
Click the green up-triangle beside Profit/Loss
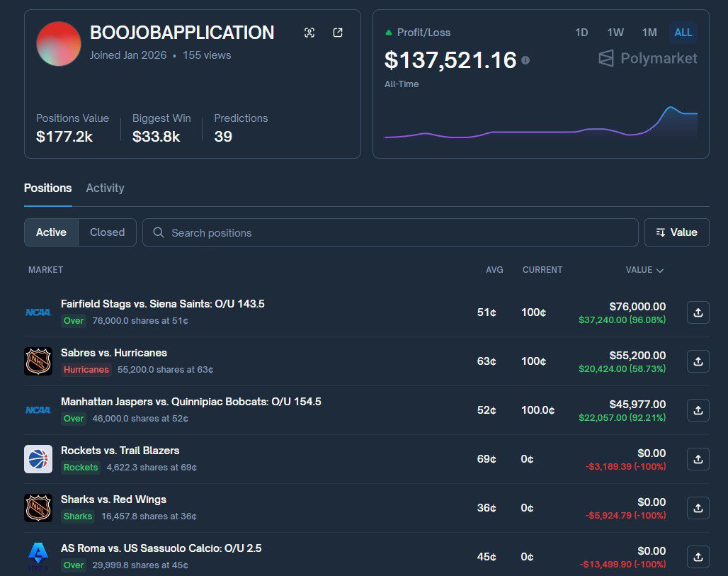click(x=389, y=33)
